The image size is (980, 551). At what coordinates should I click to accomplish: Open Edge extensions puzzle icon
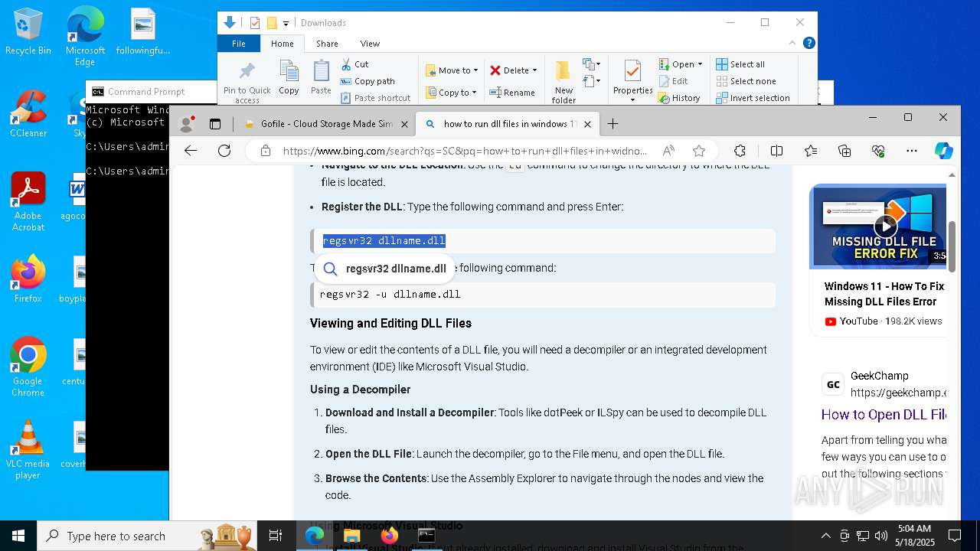pyautogui.click(x=740, y=151)
